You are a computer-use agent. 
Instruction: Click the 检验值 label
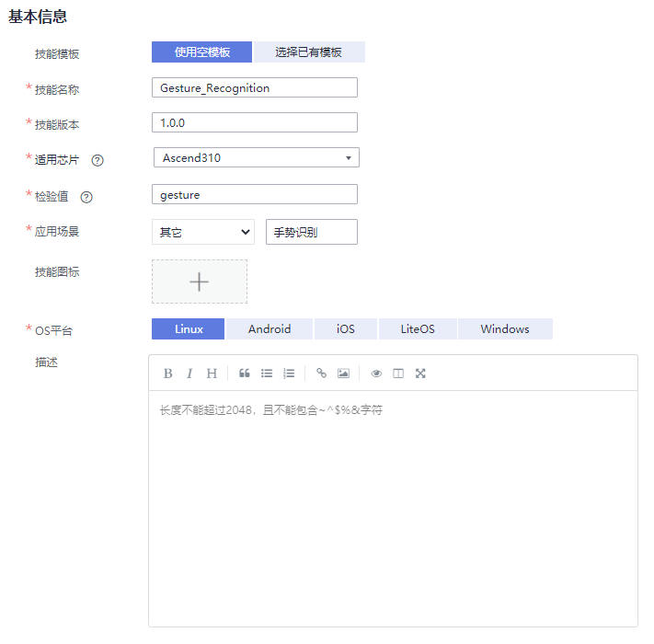pyautogui.click(x=52, y=197)
